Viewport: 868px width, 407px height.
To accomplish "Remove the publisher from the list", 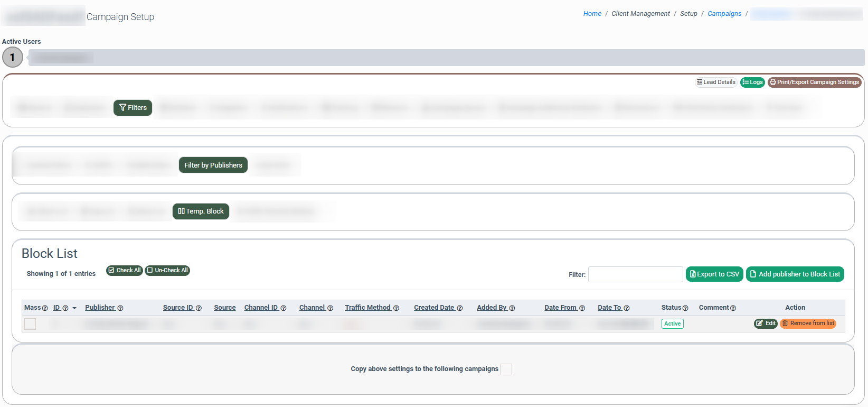I will click(x=808, y=323).
